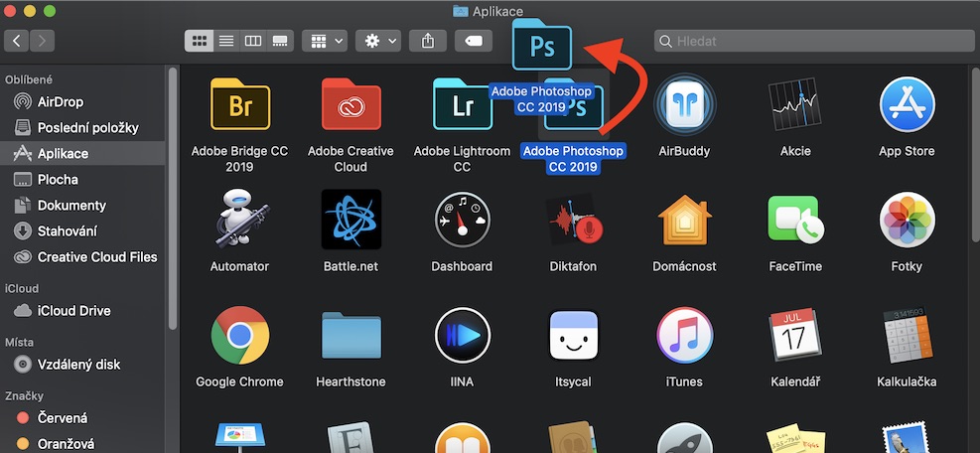Select the Knihy books app icon
The image size is (980, 453).
[x=463, y=438]
